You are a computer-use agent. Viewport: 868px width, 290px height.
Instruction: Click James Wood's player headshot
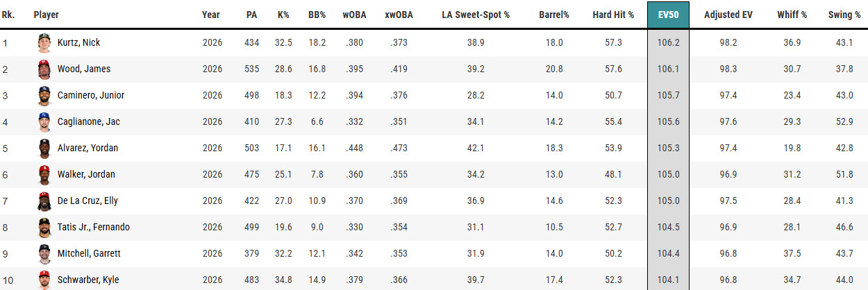pos(44,69)
